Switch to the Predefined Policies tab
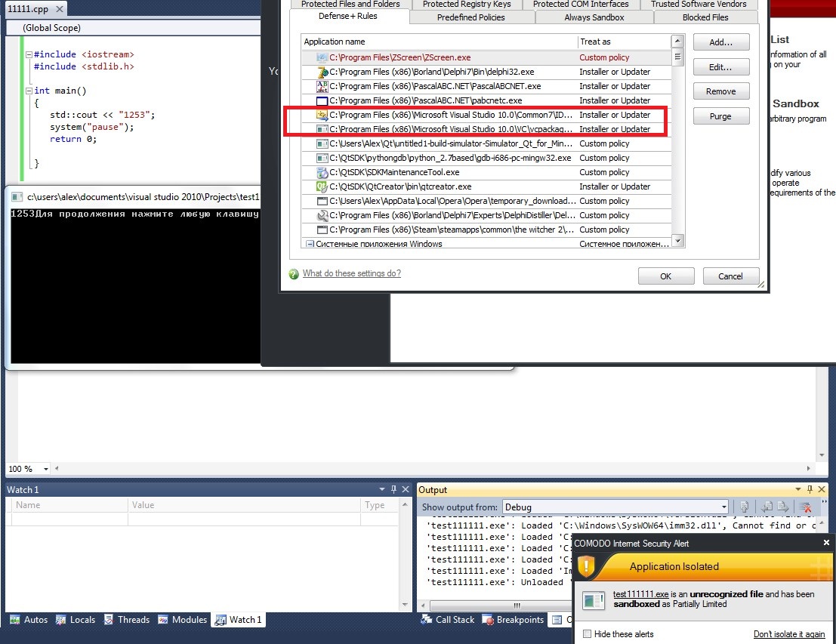 (x=470, y=17)
